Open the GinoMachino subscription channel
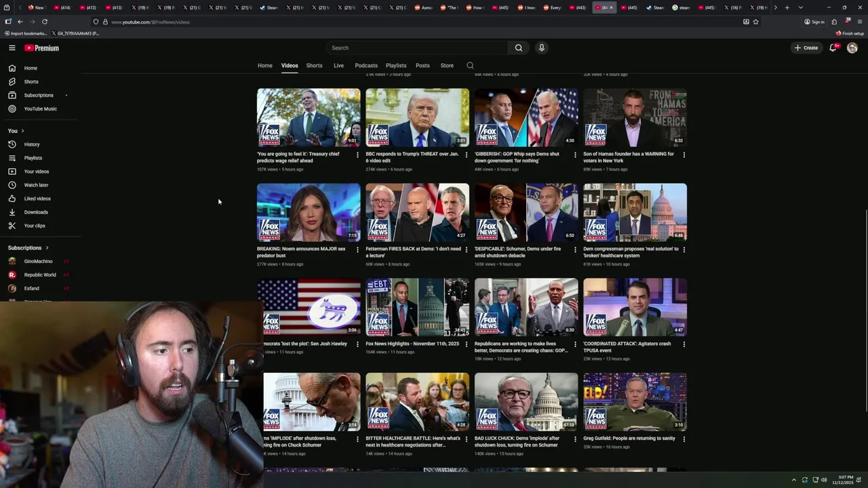Image resolution: width=868 pixels, height=488 pixels. click(x=39, y=262)
